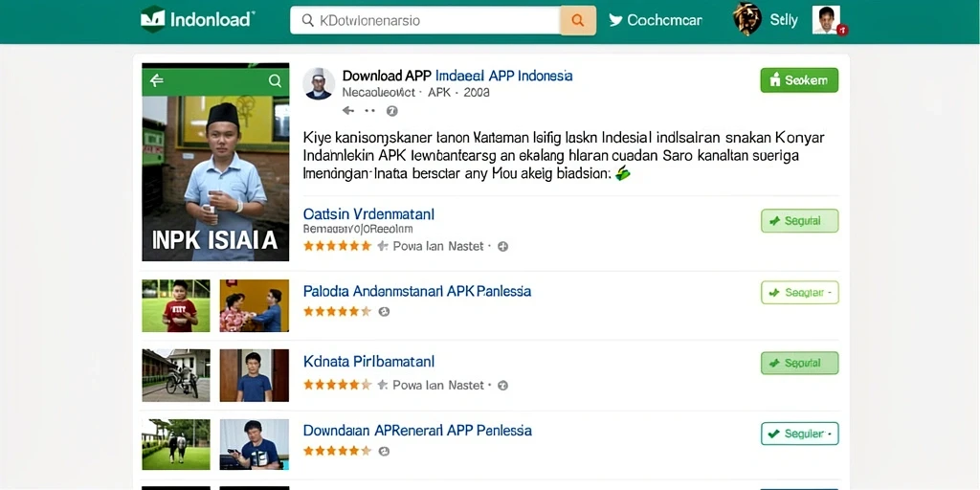This screenshot has height=490, width=980.
Task: Click the Segulal button for Kdnata Pirlbamatanl
Action: pos(799,363)
